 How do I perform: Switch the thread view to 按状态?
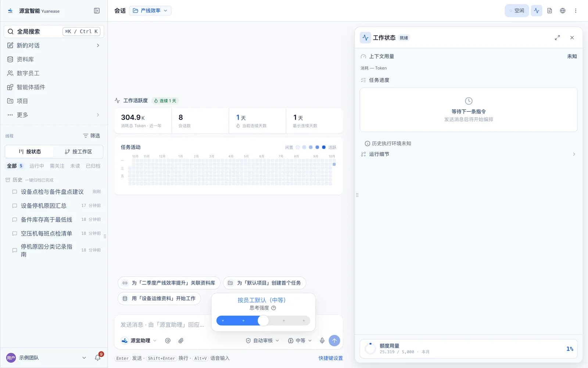pos(30,152)
